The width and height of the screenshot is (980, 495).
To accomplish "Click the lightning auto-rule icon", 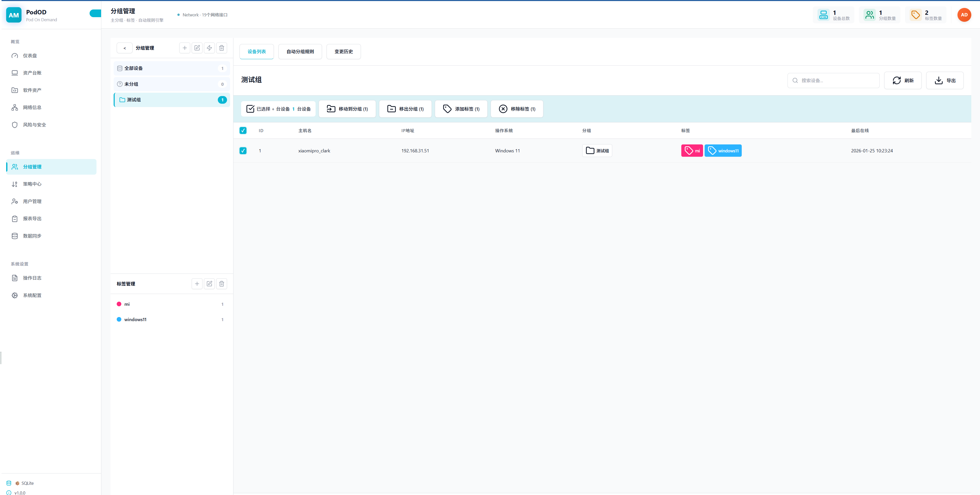I will (x=209, y=48).
